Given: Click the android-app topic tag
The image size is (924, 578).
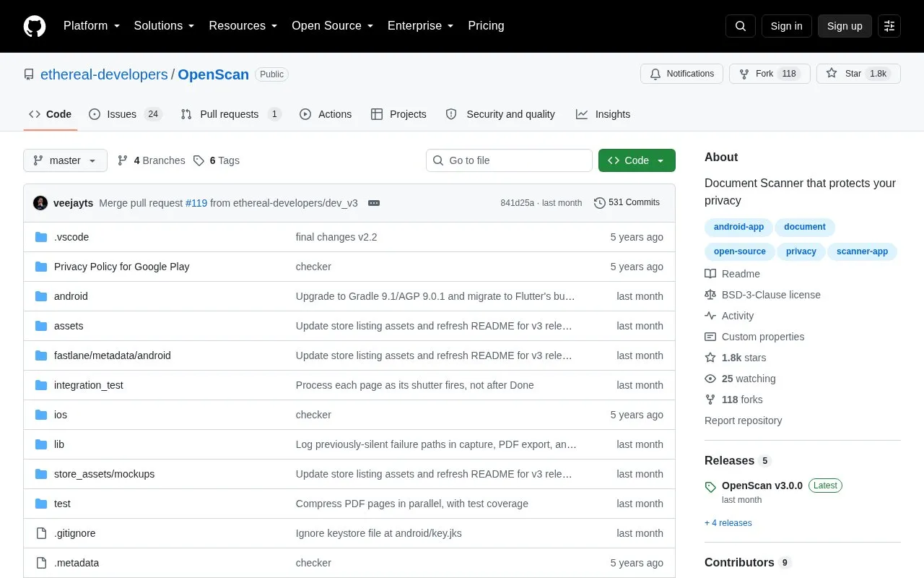Looking at the screenshot, I should coord(738,227).
